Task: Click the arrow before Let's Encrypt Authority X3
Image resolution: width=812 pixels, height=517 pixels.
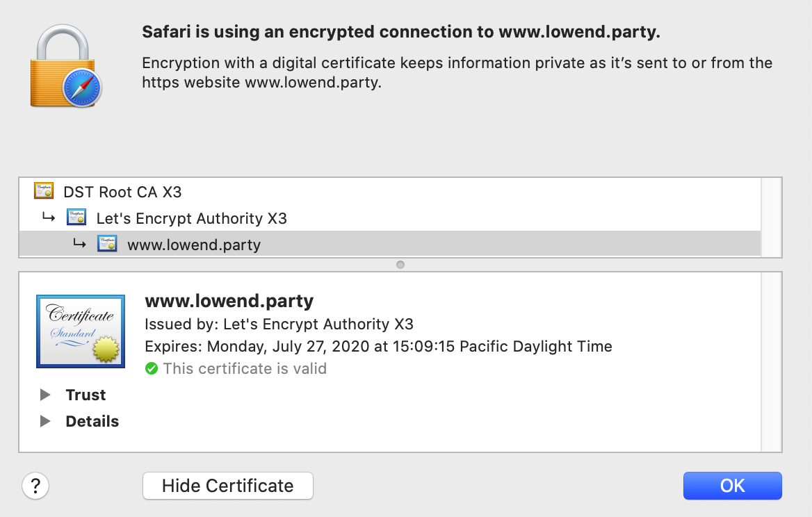Action: point(49,218)
